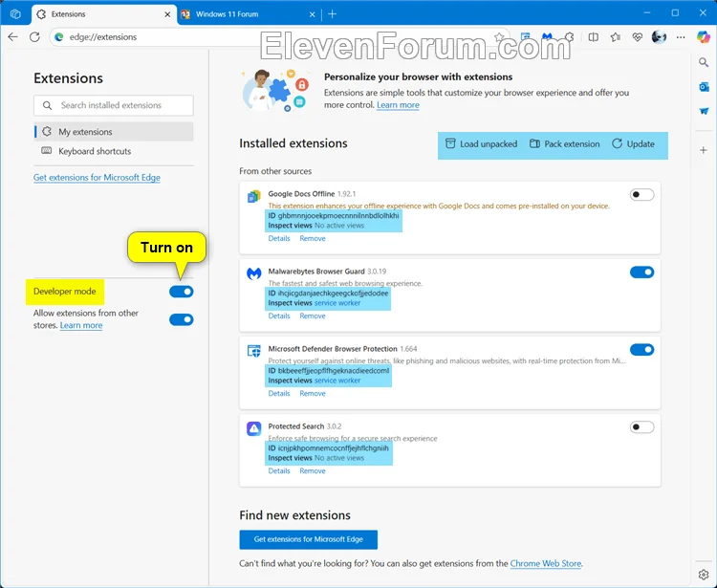Toggle split screen icon in toolbar
717x588 pixels.
pyautogui.click(x=593, y=37)
